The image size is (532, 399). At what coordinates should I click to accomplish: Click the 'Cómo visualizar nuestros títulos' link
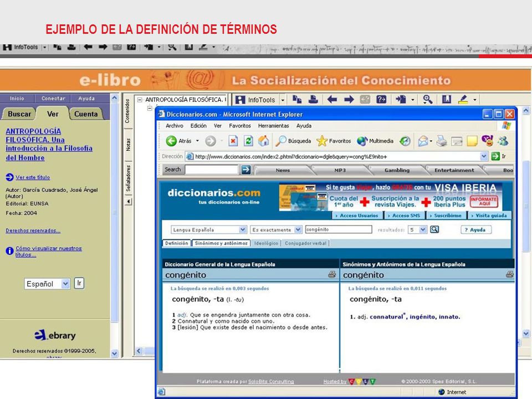click(x=49, y=252)
